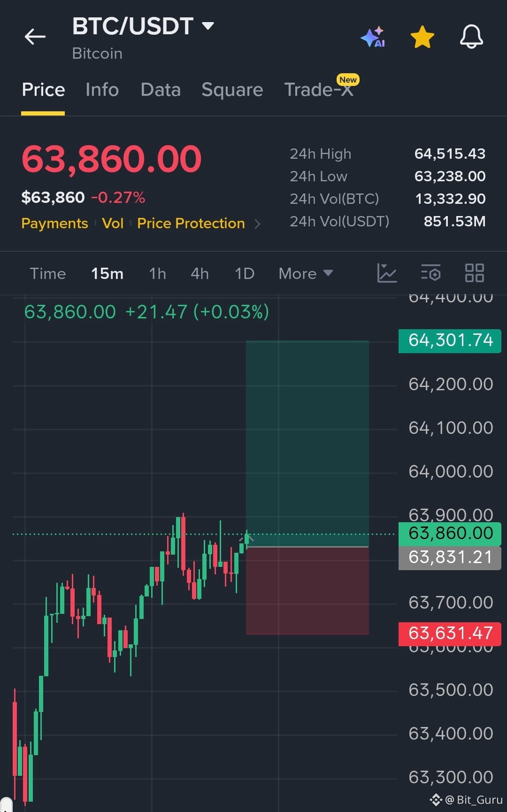Tap the 24h High value 64,515.43
This screenshot has width=507, height=812.
[450, 154]
